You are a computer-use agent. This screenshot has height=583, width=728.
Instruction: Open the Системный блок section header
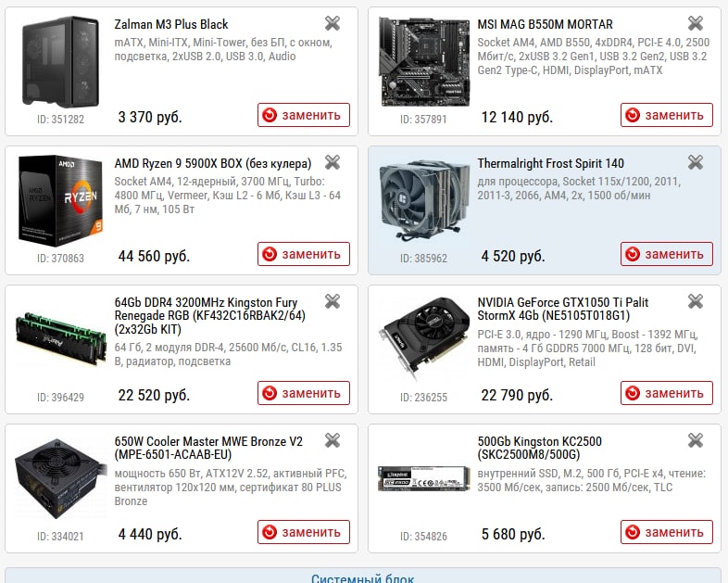coord(362,578)
